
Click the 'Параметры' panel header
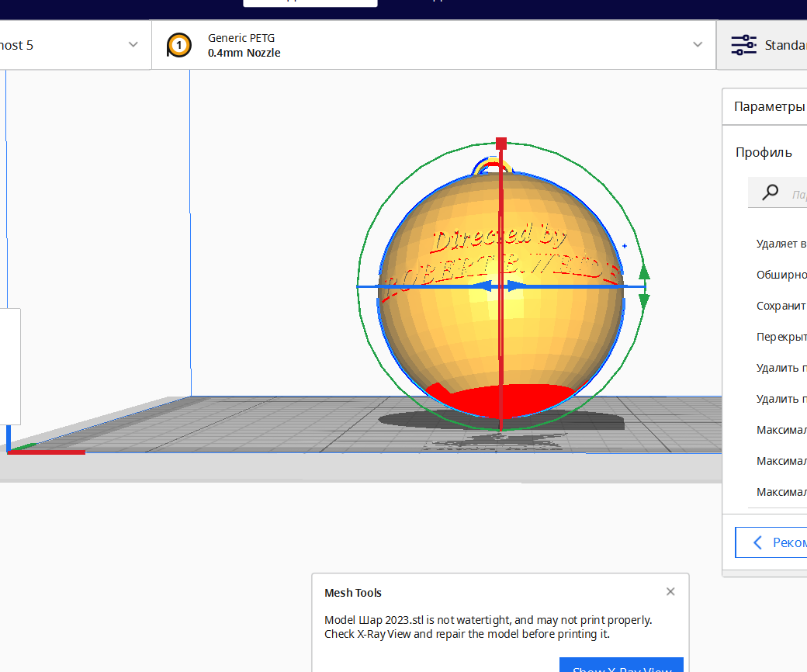click(769, 106)
